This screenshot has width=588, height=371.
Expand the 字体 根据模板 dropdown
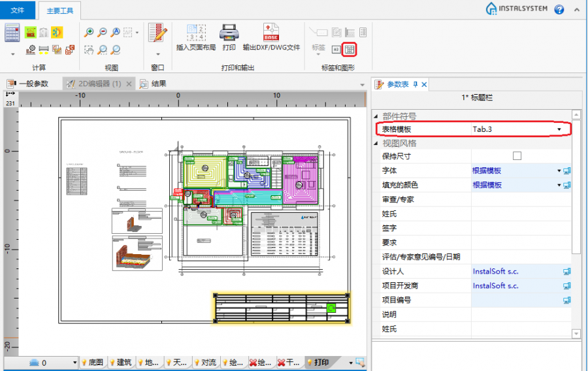559,170
